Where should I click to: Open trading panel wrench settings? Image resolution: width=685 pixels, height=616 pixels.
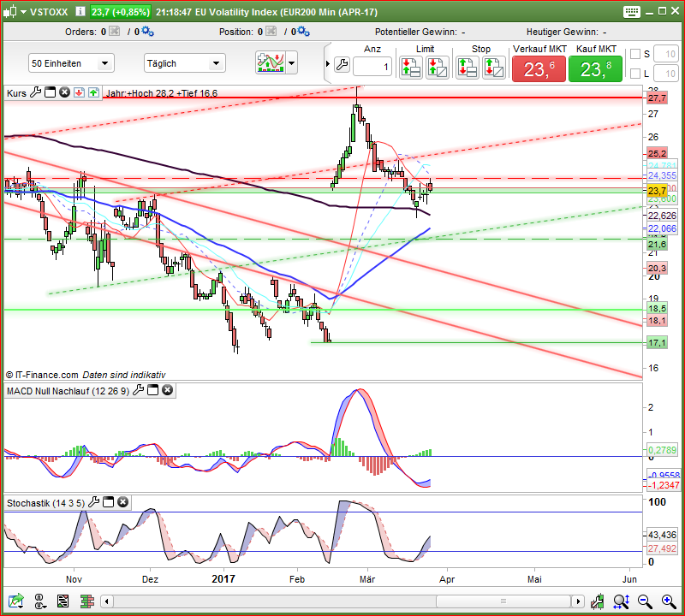click(x=342, y=65)
